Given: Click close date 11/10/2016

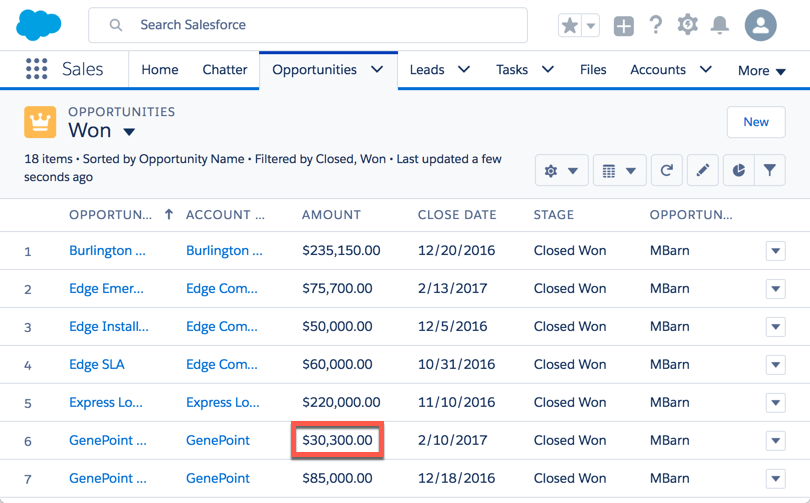Looking at the screenshot, I should pos(457,402).
